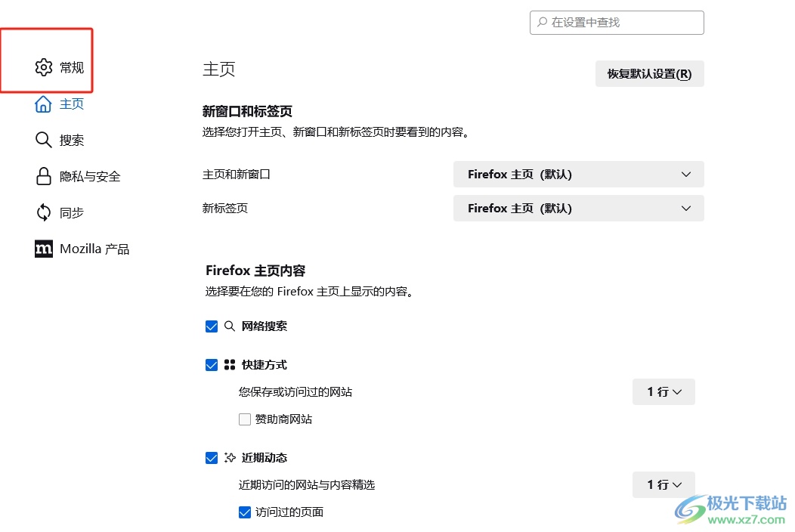Screen dimensions: 795x532
Task: Click the 恢复默认设置 button
Action: (x=649, y=74)
